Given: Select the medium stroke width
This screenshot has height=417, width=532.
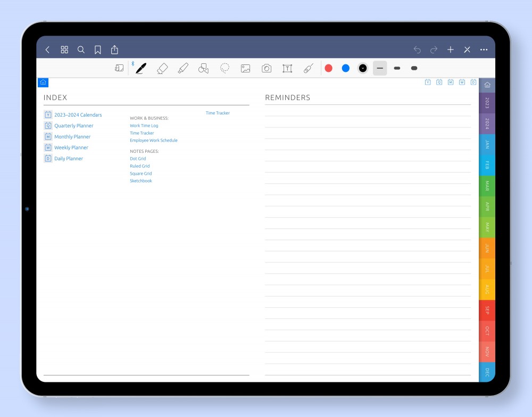Looking at the screenshot, I should pos(397,68).
